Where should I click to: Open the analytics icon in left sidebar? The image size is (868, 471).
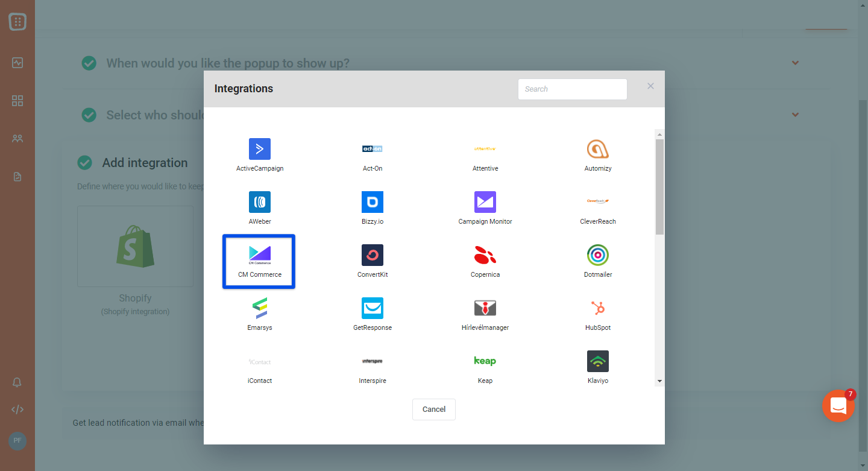(17, 63)
